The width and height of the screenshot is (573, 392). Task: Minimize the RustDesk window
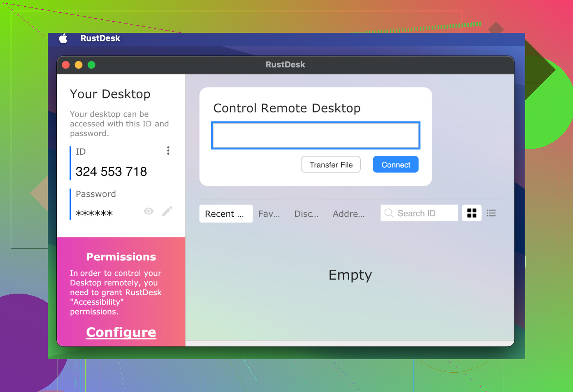point(78,65)
